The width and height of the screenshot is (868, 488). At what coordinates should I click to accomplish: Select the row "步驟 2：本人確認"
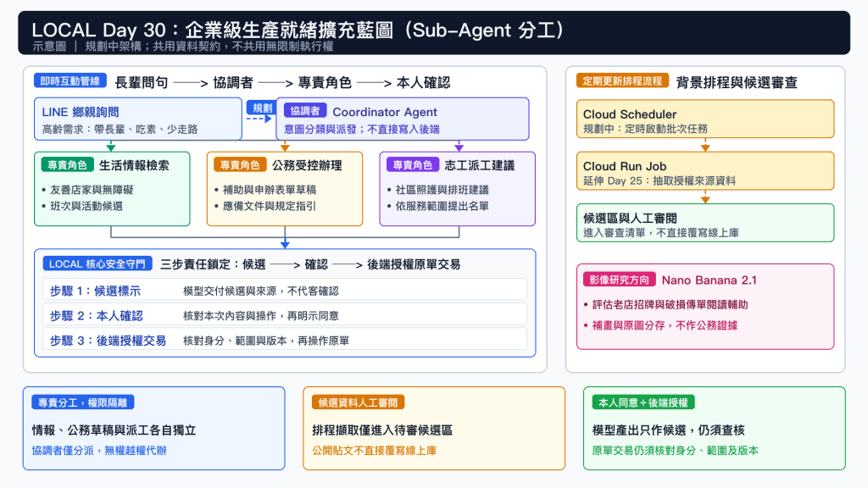pyautogui.click(x=285, y=315)
